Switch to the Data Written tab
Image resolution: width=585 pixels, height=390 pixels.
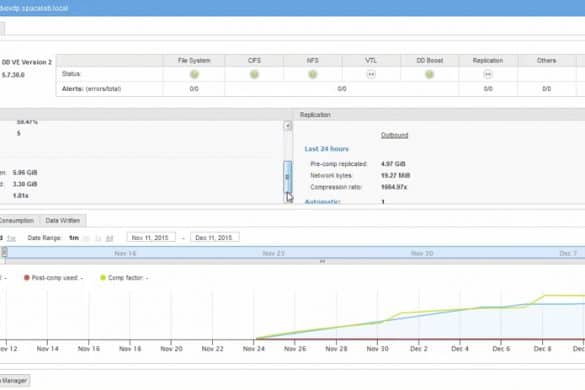[63, 221]
